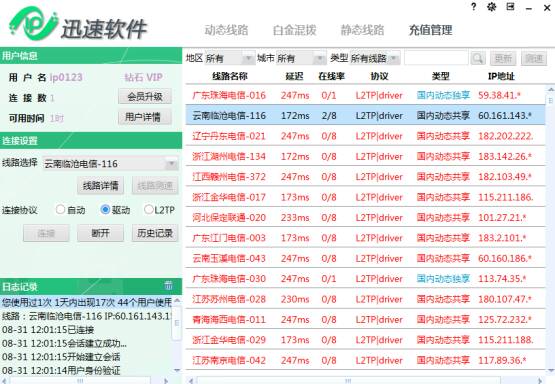Click log entry 用户身份验证
The image size is (555, 384).
61,371
